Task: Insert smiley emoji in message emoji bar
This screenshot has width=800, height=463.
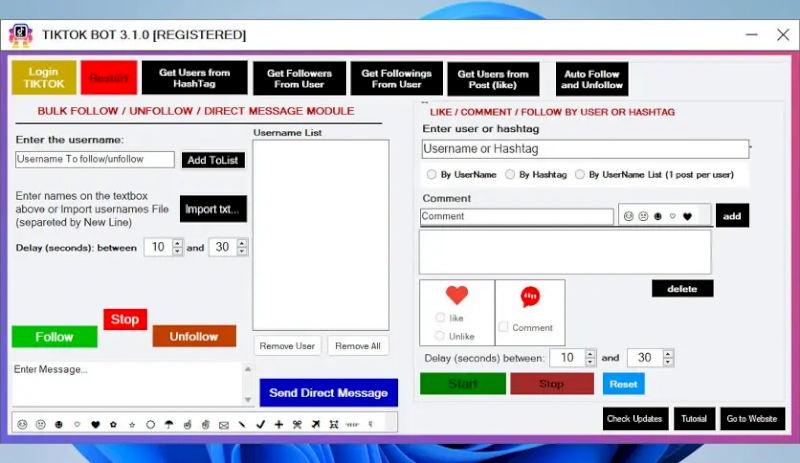Action: point(22,424)
